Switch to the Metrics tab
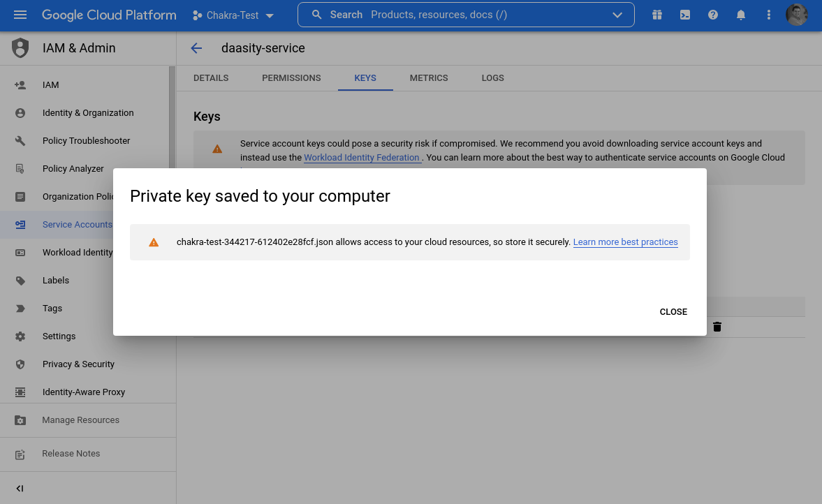Screen dimensions: 822x504 tap(429, 78)
